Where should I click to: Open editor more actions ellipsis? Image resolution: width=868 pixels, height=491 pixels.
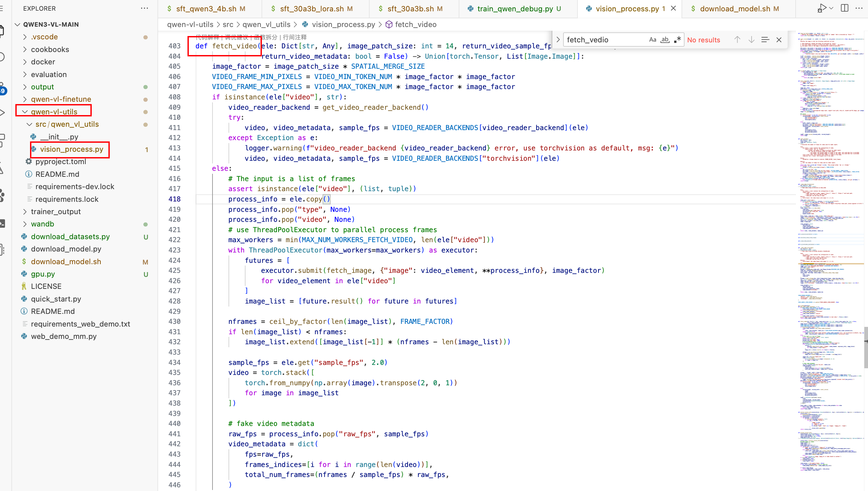tap(859, 8)
